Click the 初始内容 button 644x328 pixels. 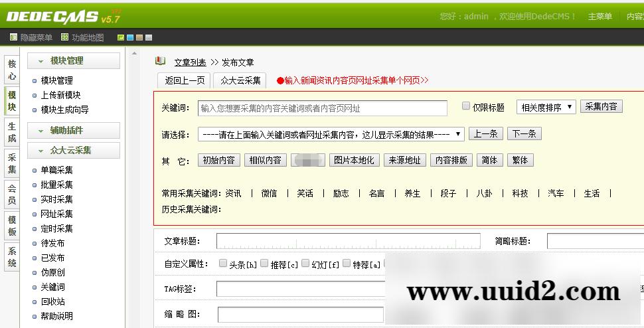219,160
